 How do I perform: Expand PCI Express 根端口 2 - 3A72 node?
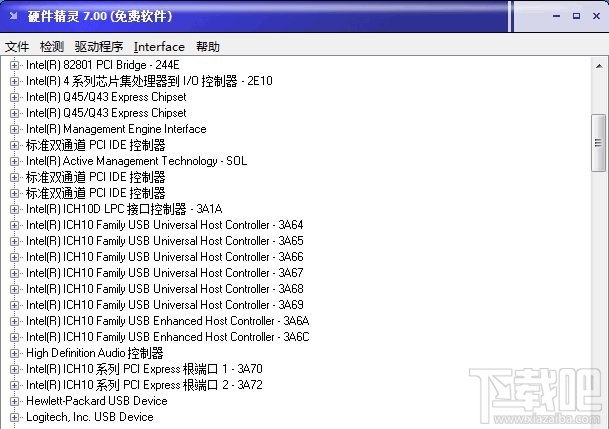14,385
